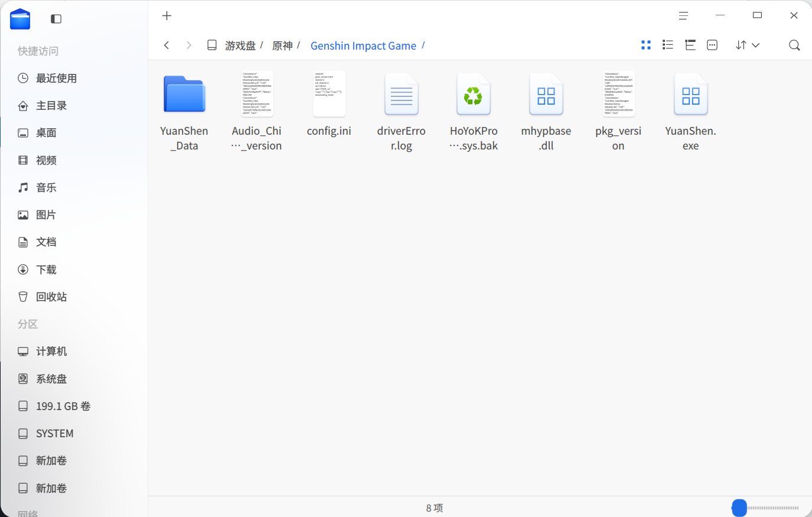Screen dimensions: 812x517
Task: Switch to tree view
Action: click(690, 45)
